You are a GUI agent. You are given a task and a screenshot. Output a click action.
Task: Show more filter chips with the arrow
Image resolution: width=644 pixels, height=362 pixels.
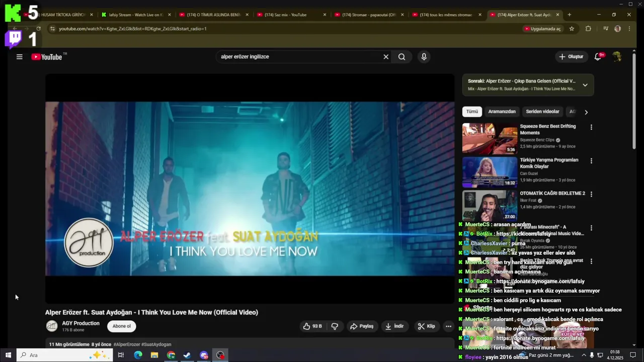click(586, 112)
